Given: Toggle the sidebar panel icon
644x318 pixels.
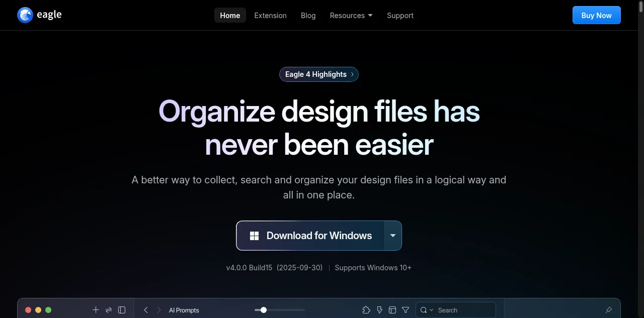Looking at the screenshot, I should pos(122,310).
